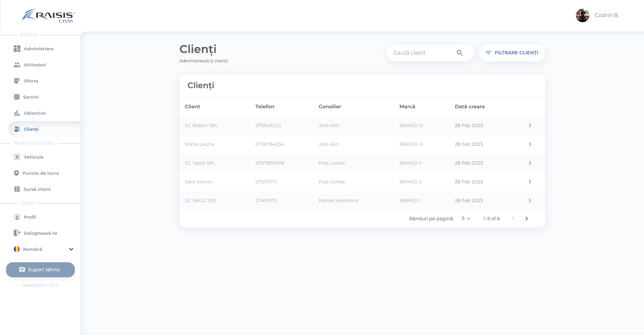Click the FILTRARE CLIENȚI button
This screenshot has height=335, width=644.
pos(512,53)
